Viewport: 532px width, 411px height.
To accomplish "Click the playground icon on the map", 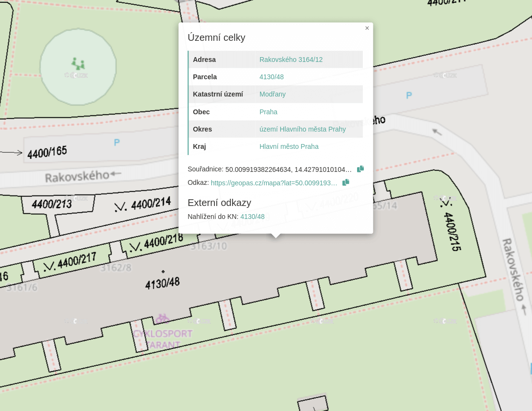I will click(78, 63).
